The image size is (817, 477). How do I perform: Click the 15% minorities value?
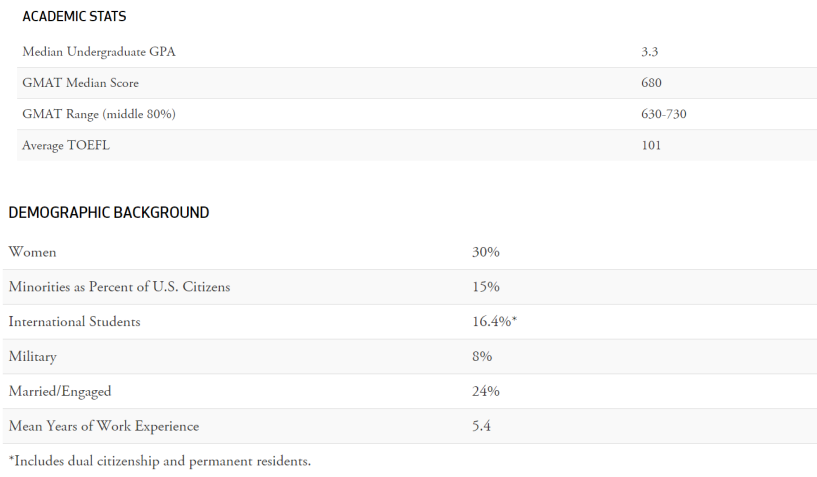coord(486,287)
